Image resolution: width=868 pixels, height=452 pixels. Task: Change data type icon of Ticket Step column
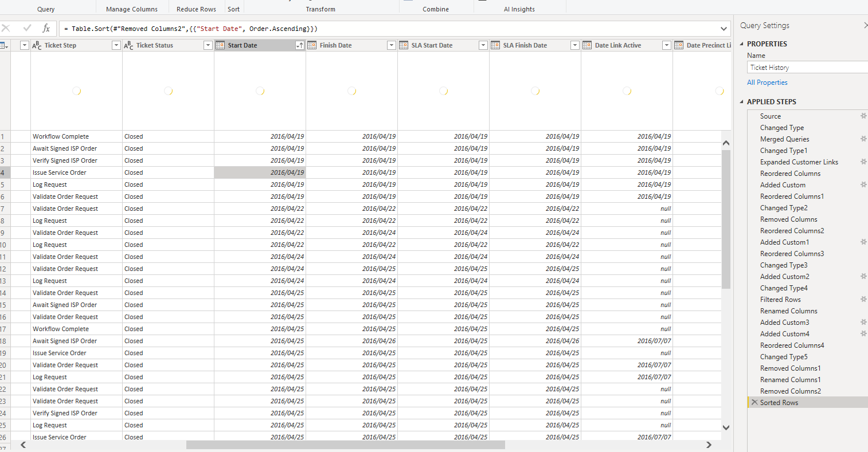pyautogui.click(x=37, y=45)
